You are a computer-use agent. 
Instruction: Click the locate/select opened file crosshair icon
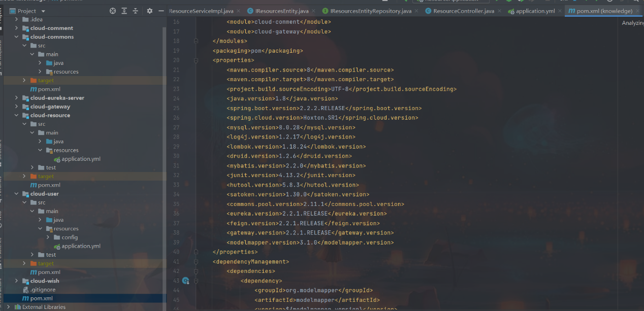pos(113,11)
